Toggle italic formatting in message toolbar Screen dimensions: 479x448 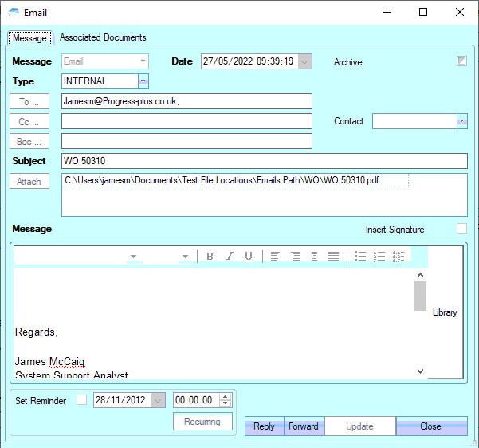[230, 256]
